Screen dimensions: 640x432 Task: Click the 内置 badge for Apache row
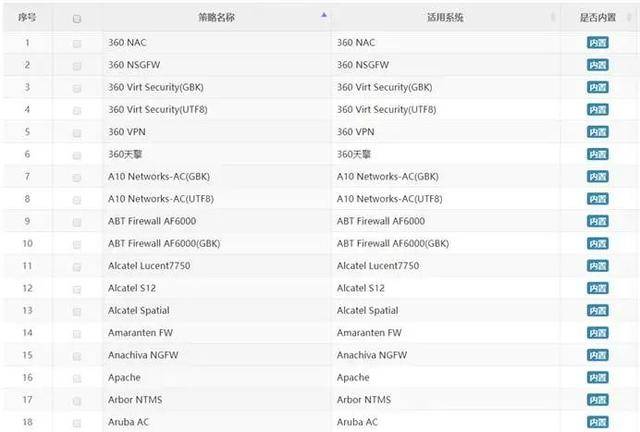598,377
